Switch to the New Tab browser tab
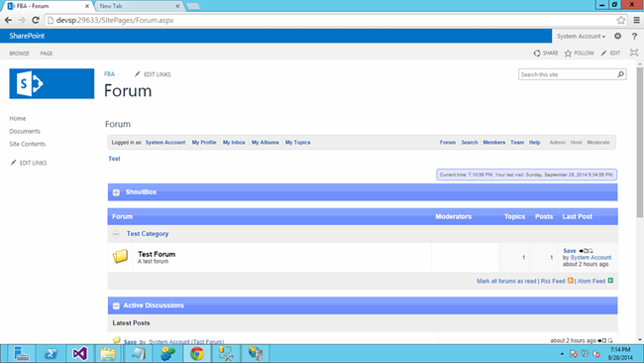 coord(139,6)
